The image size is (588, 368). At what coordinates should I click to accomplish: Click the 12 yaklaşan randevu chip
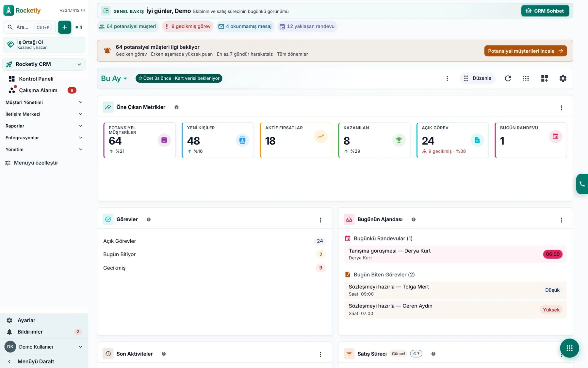pos(307,26)
